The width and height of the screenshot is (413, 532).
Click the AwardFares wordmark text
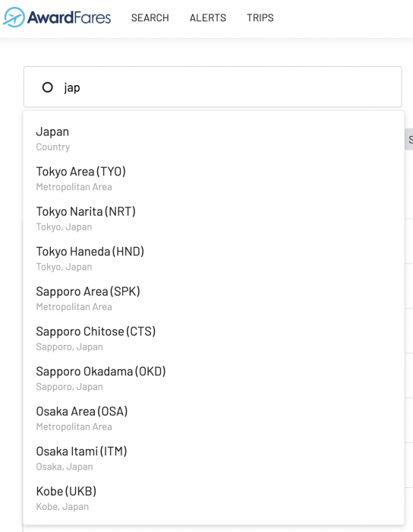(x=69, y=17)
